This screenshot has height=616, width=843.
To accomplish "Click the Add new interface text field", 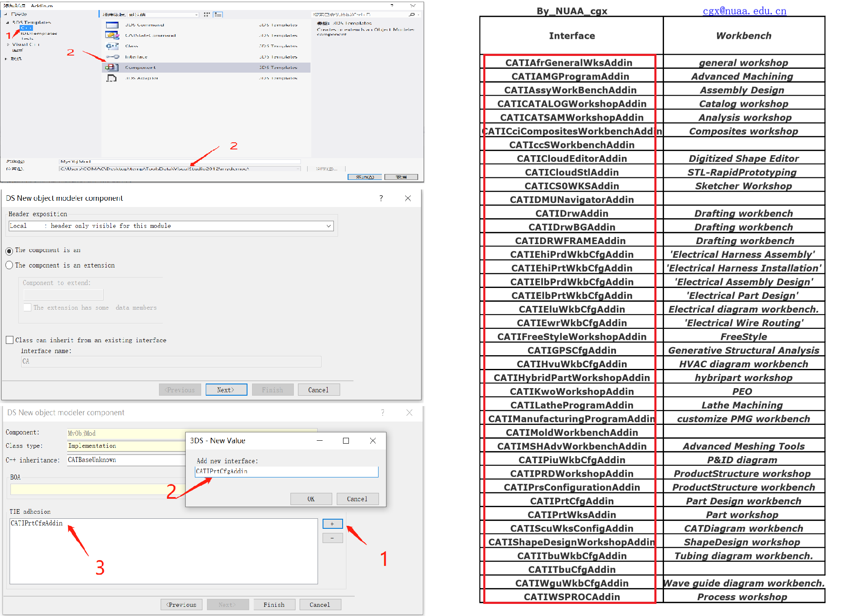I will tap(286, 471).
